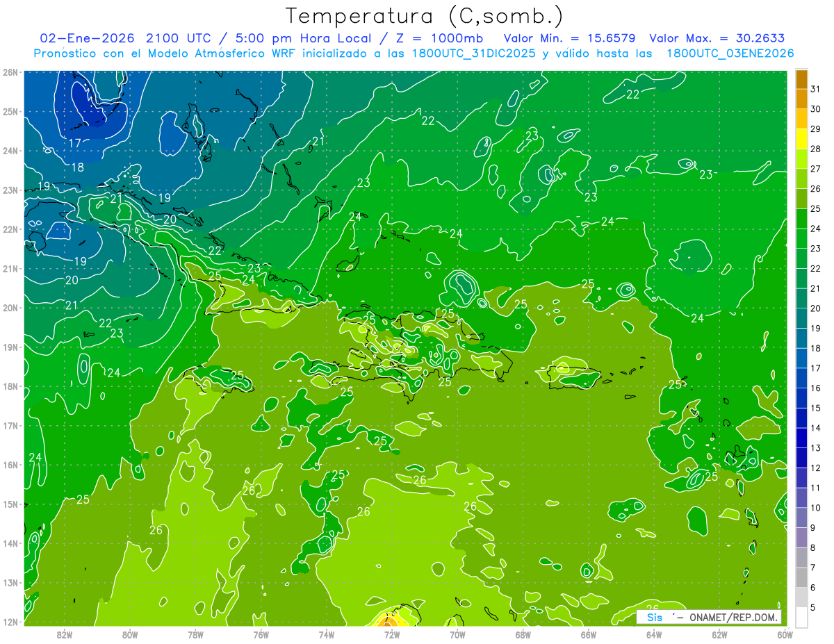Click the "19N" latitude axis label
Viewport: 834px width, 644px height.
(10, 347)
